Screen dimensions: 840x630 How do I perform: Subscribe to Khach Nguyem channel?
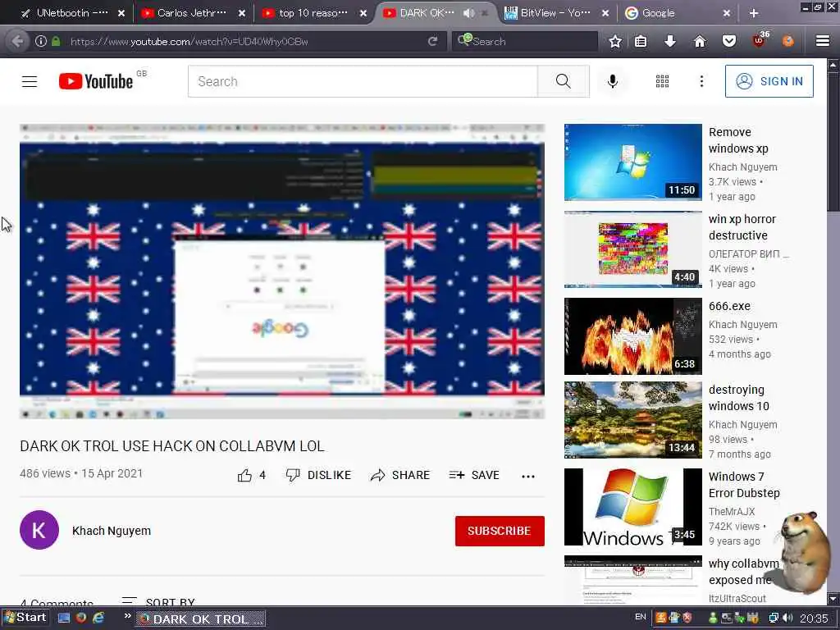500,531
